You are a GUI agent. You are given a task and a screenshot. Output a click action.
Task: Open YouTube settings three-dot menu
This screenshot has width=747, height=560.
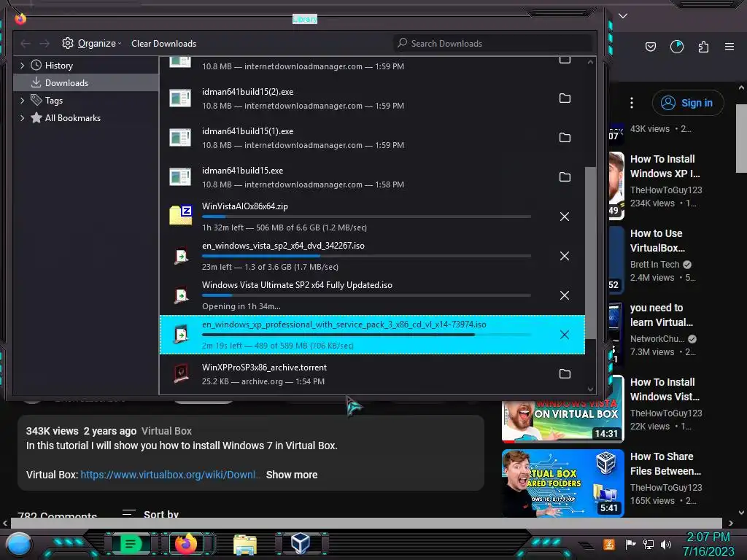point(632,103)
